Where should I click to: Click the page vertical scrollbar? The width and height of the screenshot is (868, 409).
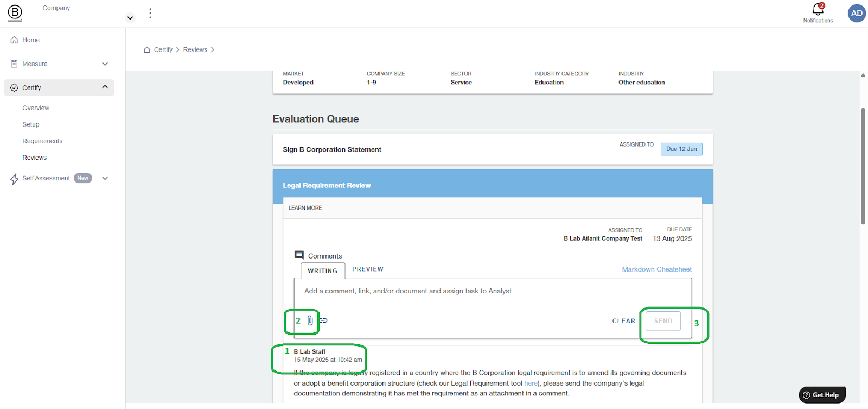tap(863, 166)
